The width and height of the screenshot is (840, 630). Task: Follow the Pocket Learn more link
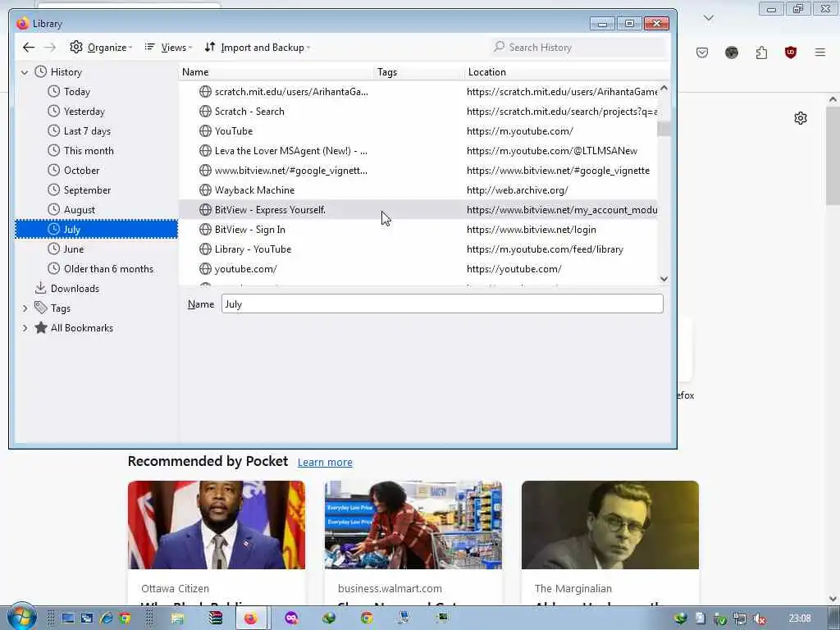coord(325,463)
